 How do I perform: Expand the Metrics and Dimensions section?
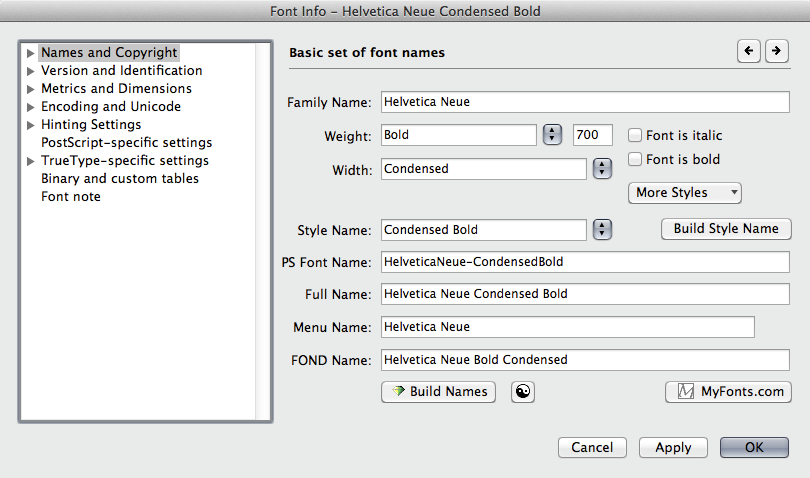[31, 89]
